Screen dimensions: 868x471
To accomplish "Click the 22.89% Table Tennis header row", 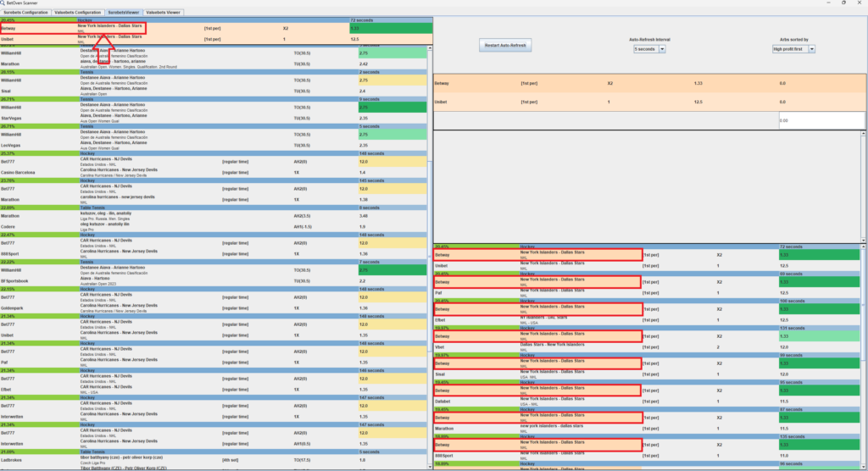I will pos(214,208).
